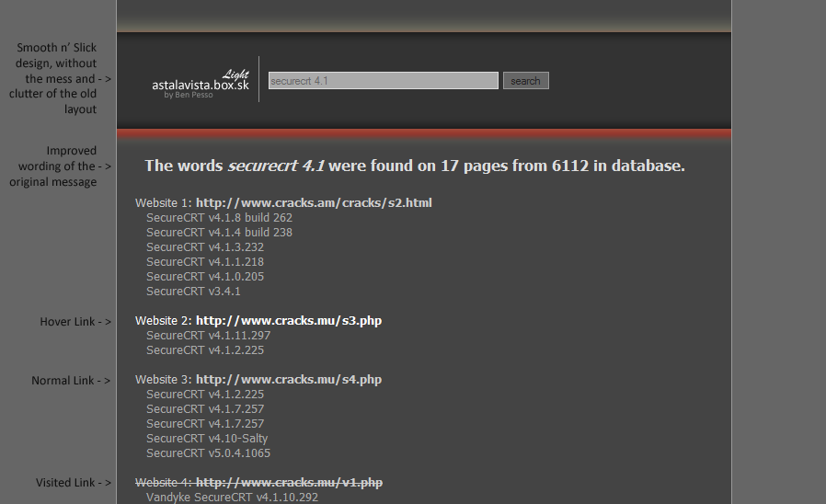This screenshot has height=504, width=826.
Task: Select Vandyke SecureCRT v4.1.10.292 entry
Action: point(232,498)
